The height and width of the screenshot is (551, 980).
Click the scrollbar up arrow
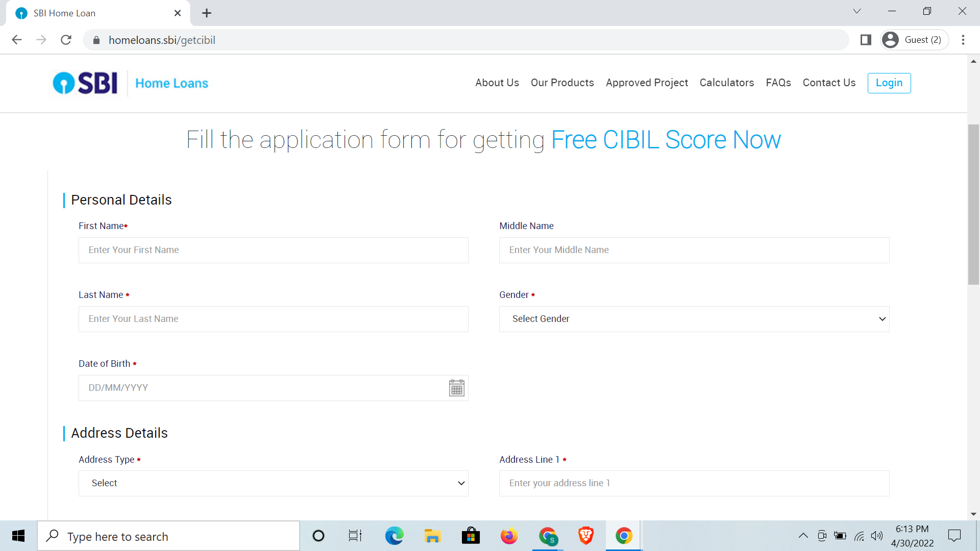coord(973,61)
